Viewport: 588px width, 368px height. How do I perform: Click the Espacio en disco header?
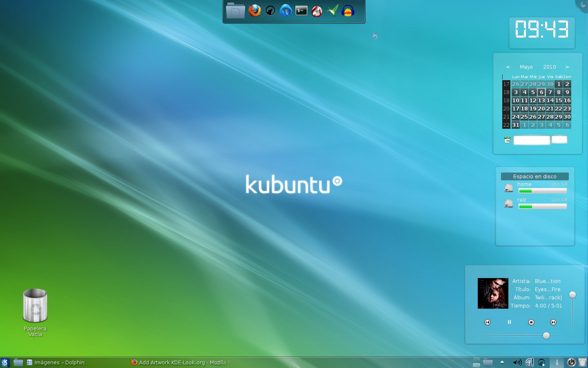point(535,176)
